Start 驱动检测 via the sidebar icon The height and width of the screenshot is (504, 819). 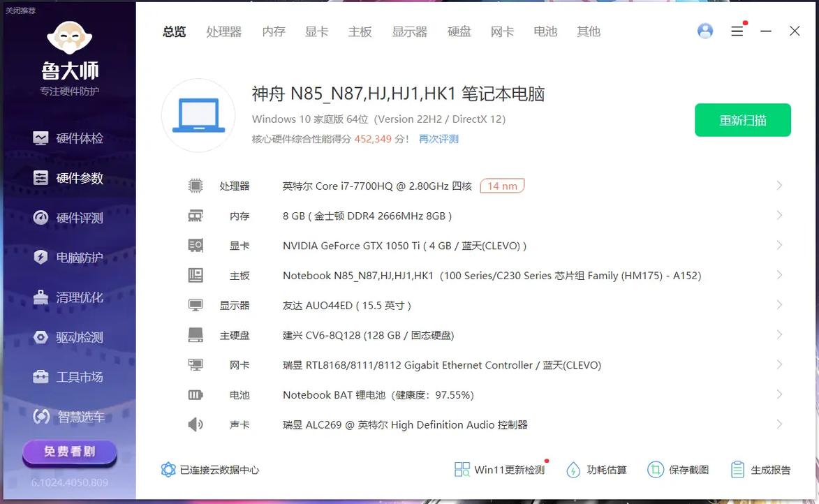point(68,336)
